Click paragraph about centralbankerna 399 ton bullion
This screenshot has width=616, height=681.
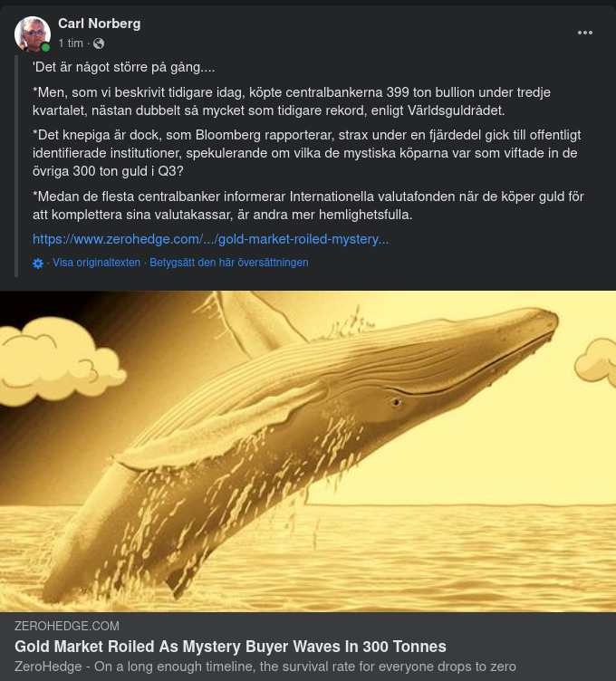(x=292, y=101)
